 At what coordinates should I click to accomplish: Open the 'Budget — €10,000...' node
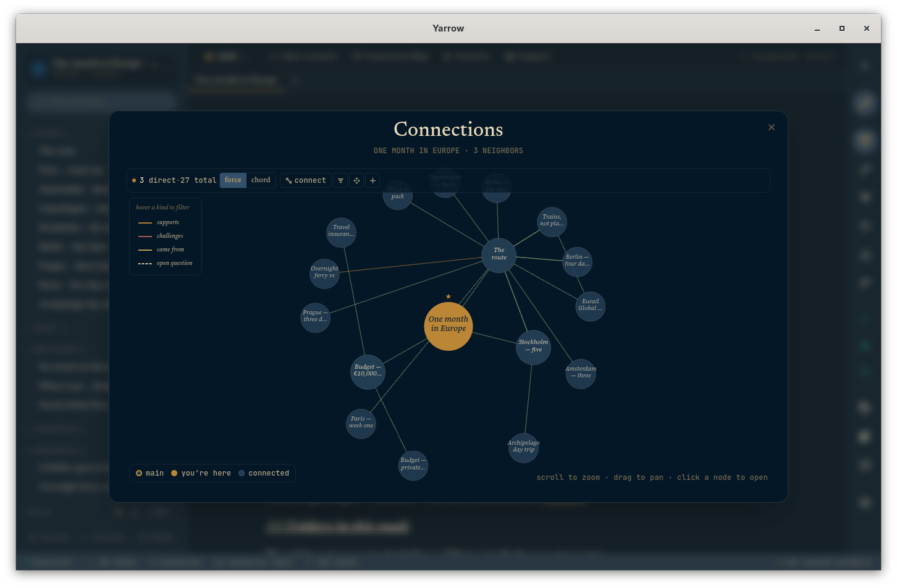(x=368, y=372)
